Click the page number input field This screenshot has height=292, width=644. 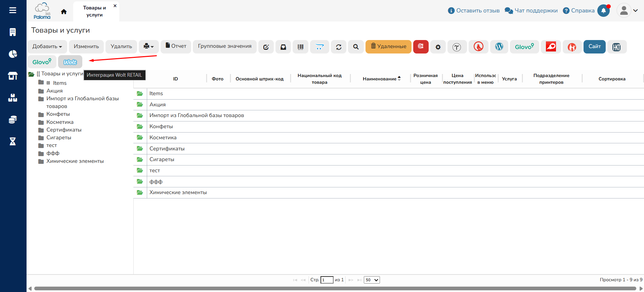[327, 280]
